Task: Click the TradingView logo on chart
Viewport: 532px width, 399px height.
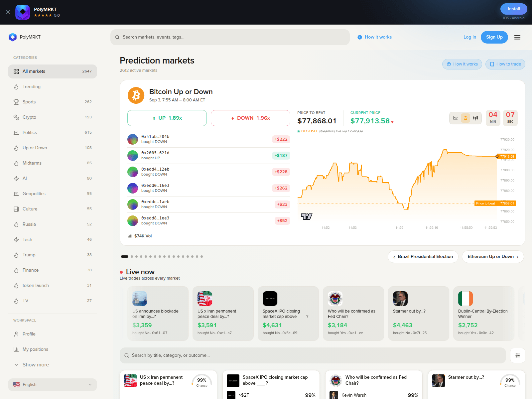Action: (307, 217)
